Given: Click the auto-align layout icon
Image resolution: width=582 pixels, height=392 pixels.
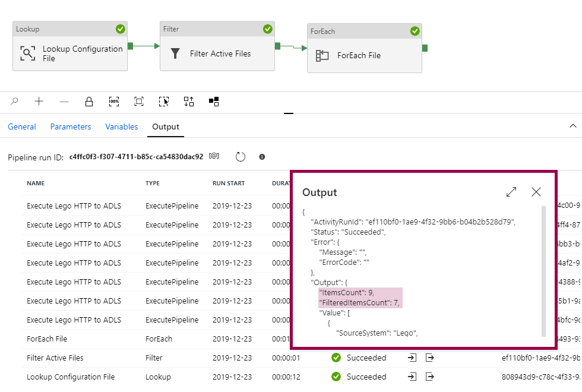Looking at the screenshot, I should [x=189, y=102].
